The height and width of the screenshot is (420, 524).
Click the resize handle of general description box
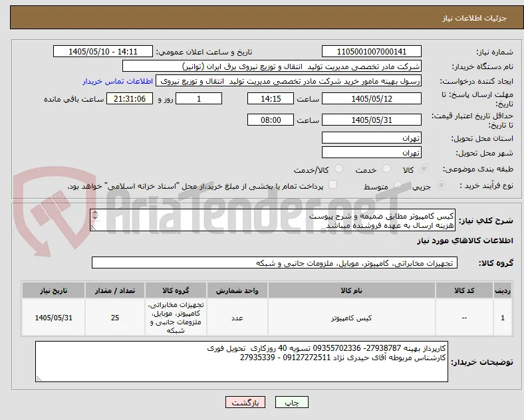[93, 228]
